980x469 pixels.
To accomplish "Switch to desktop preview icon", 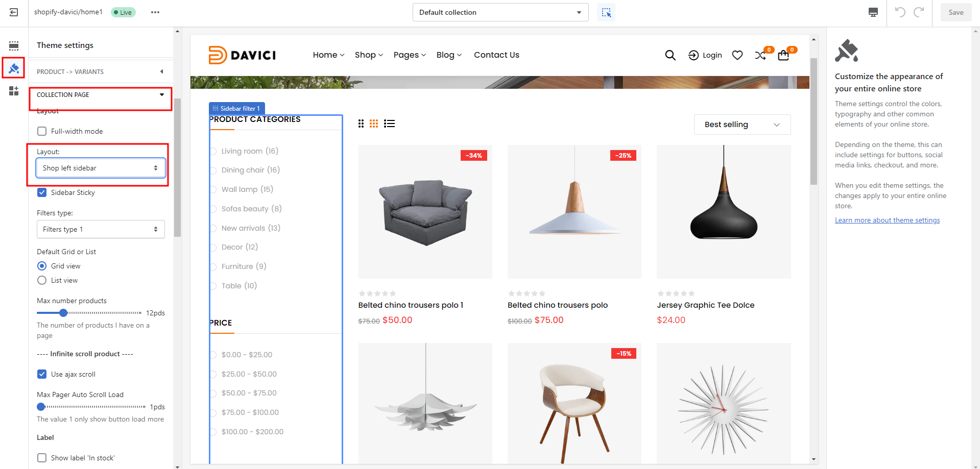I will (x=873, y=12).
